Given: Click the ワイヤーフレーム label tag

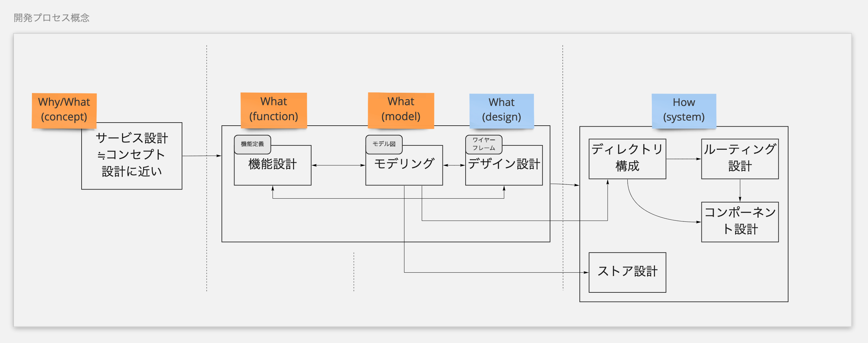Looking at the screenshot, I should (x=484, y=144).
